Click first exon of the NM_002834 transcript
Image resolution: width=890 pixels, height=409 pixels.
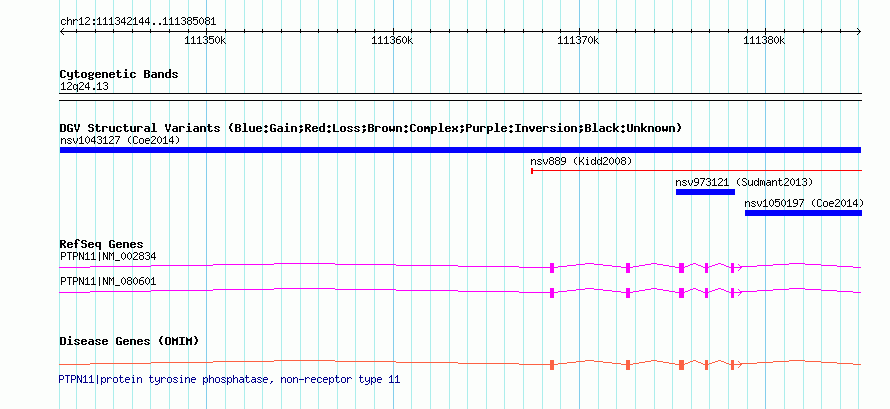[x=552, y=268]
